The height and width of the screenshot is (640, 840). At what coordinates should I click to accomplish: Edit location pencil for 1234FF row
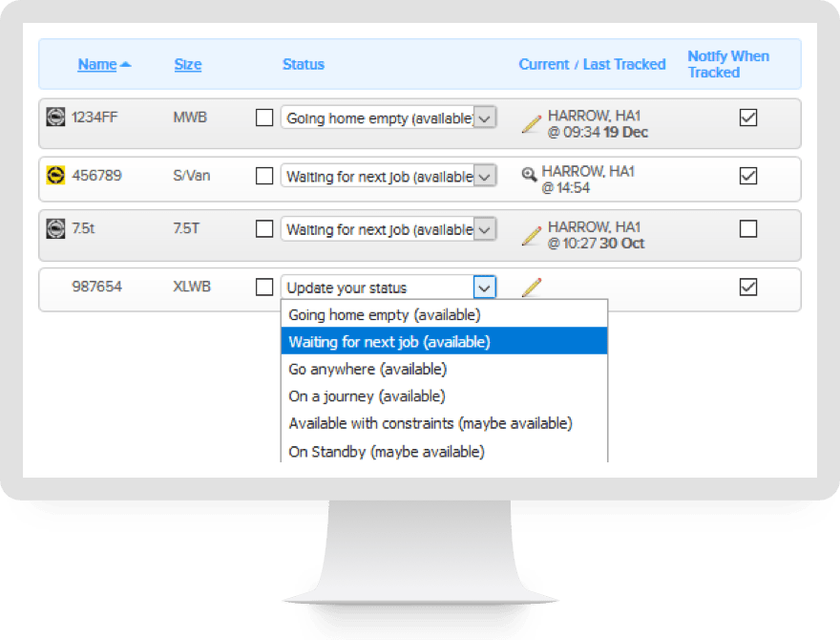click(x=532, y=124)
